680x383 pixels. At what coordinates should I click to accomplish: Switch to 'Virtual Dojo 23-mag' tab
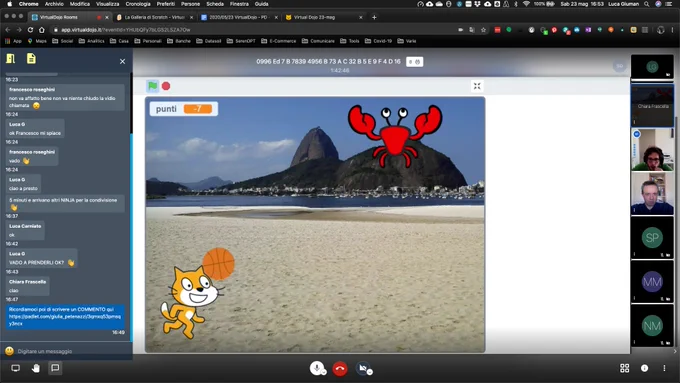pyautogui.click(x=323, y=17)
